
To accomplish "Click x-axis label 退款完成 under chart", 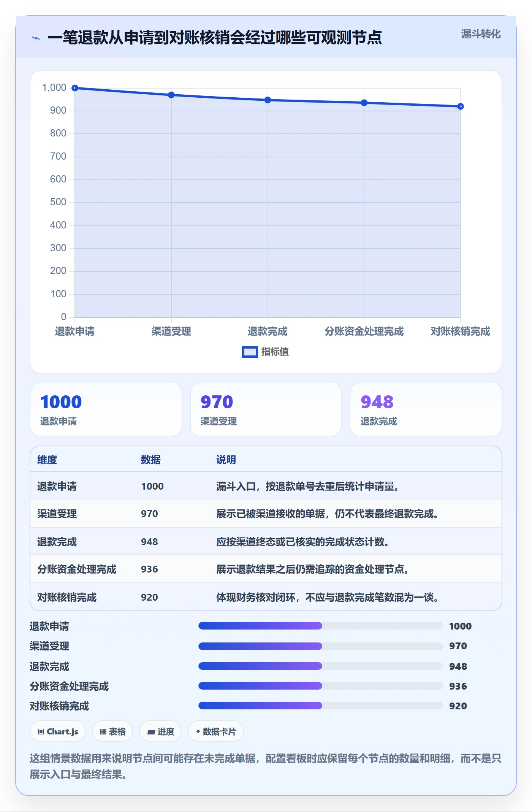I will pos(268,331).
